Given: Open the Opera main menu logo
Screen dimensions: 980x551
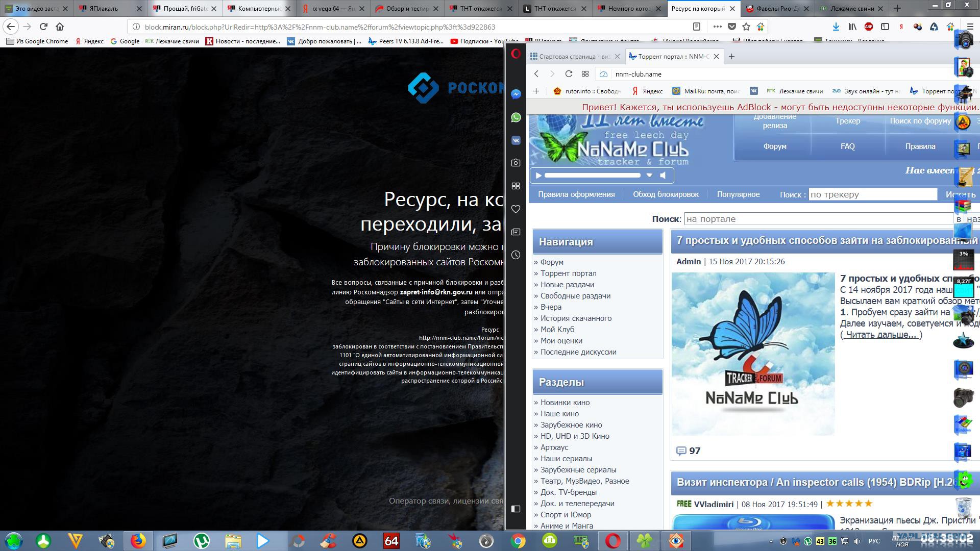Looking at the screenshot, I should pos(516,53).
